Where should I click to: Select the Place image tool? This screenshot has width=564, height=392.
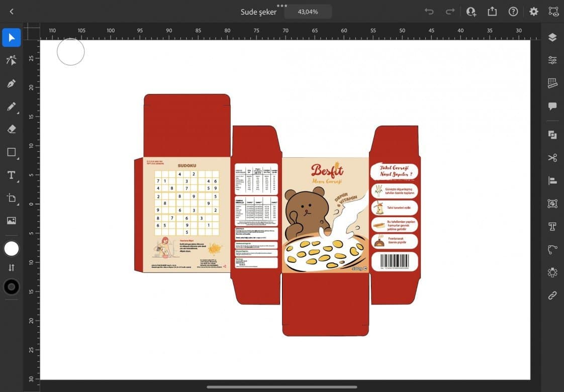coord(12,221)
